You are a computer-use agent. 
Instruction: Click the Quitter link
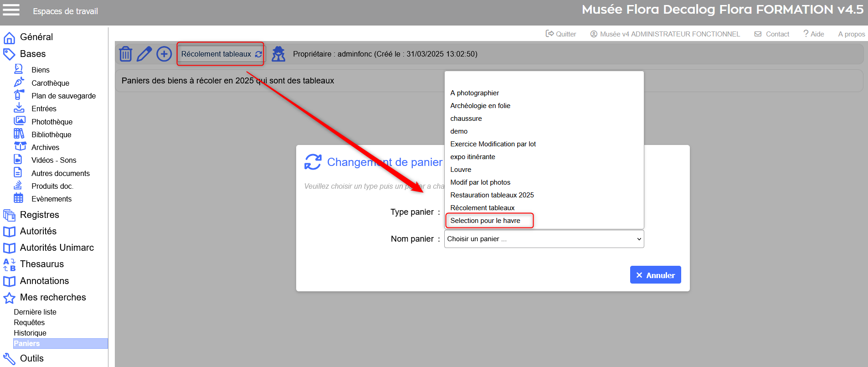click(x=561, y=34)
